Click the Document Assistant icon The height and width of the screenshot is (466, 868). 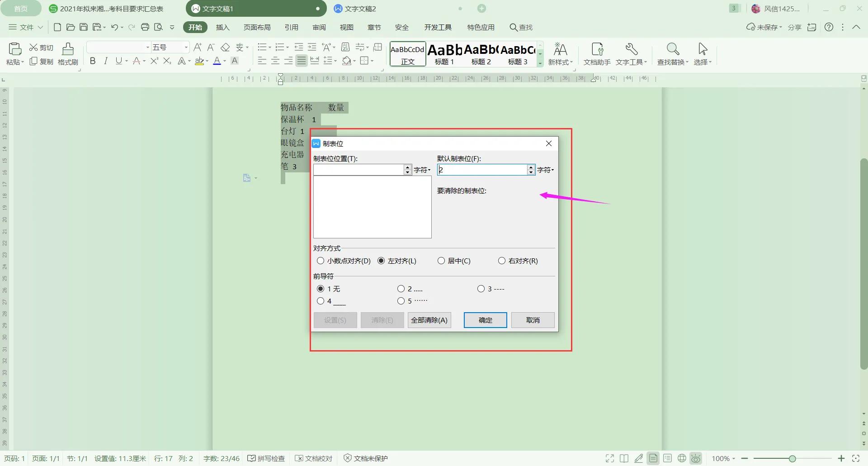click(597, 53)
